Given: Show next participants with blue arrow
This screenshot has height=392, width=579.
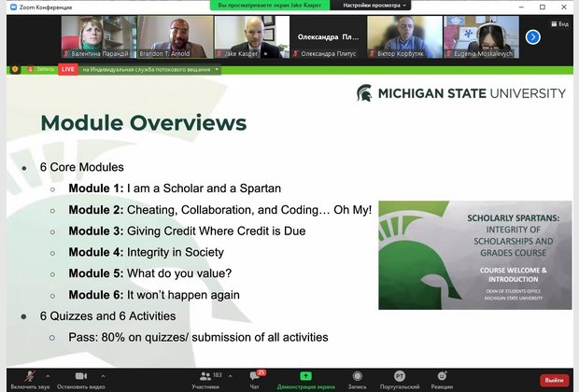Looking at the screenshot, I should (533, 37).
